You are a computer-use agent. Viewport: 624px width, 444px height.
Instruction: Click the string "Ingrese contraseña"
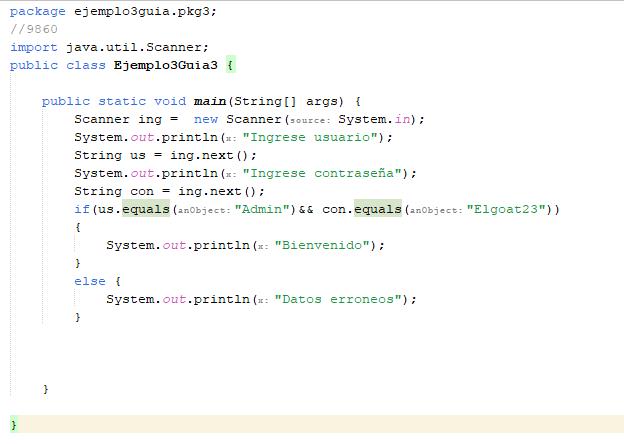322,173
